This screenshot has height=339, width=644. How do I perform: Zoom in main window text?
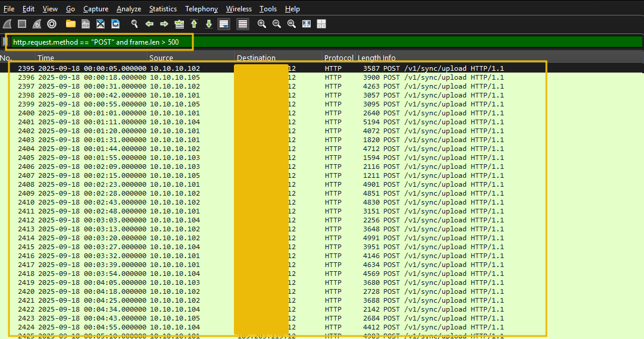click(x=262, y=24)
